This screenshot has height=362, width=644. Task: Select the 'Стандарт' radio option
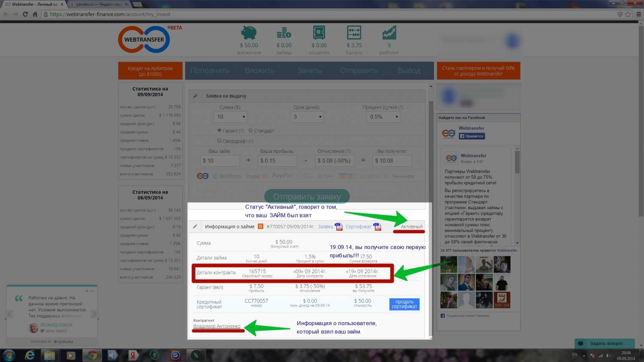point(251,130)
